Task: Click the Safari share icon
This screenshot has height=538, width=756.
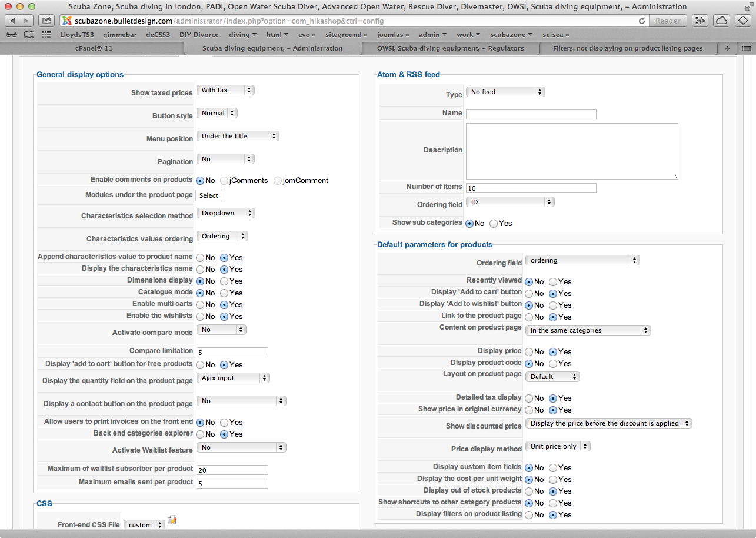Action: [46, 21]
